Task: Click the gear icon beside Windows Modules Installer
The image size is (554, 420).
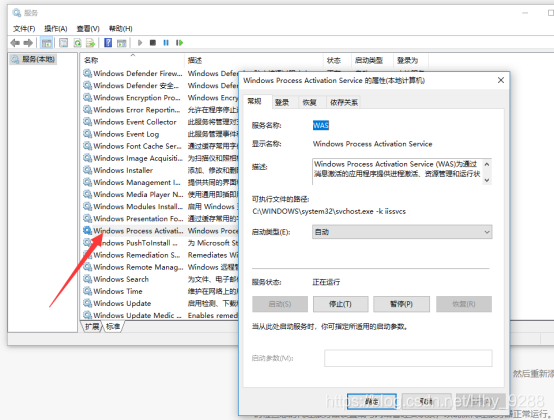Action: point(87,206)
